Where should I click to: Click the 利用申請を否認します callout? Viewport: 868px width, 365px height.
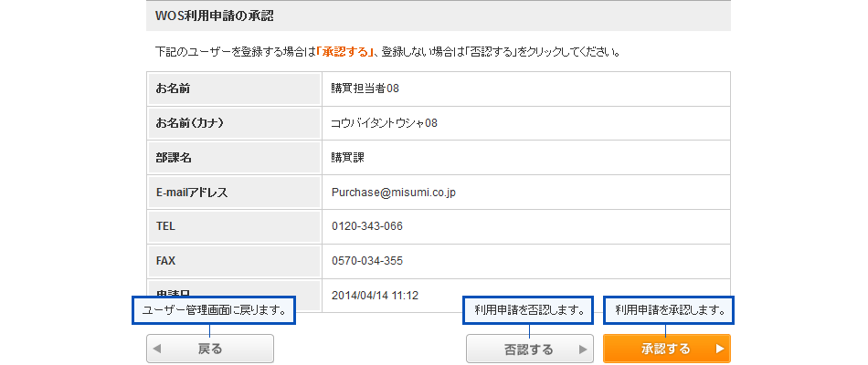click(x=529, y=310)
